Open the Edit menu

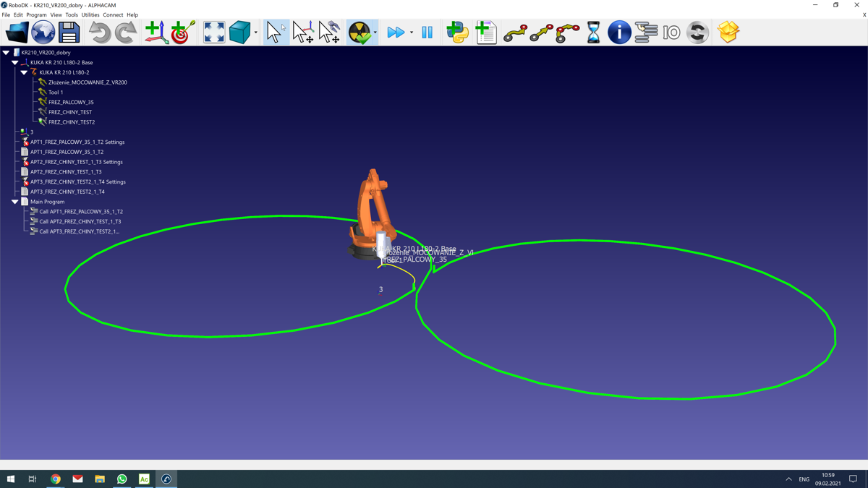(x=18, y=14)
